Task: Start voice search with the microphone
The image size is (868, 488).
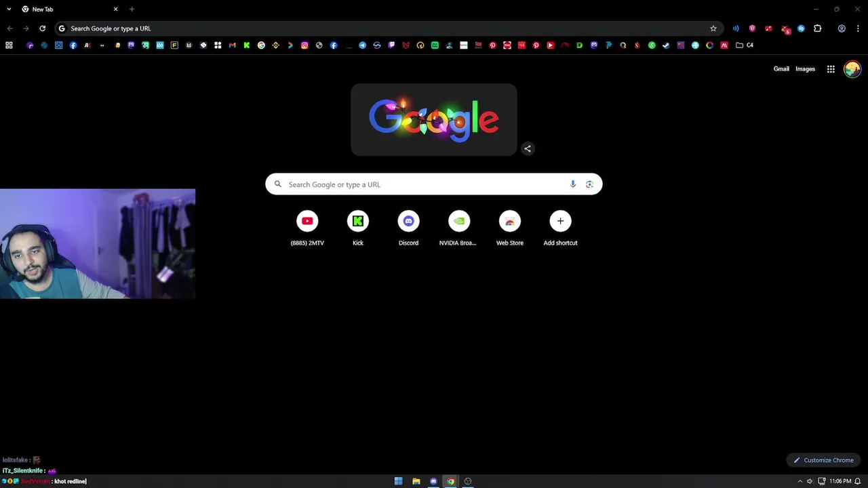Action: pyautogui.click(x=573, y=184)
